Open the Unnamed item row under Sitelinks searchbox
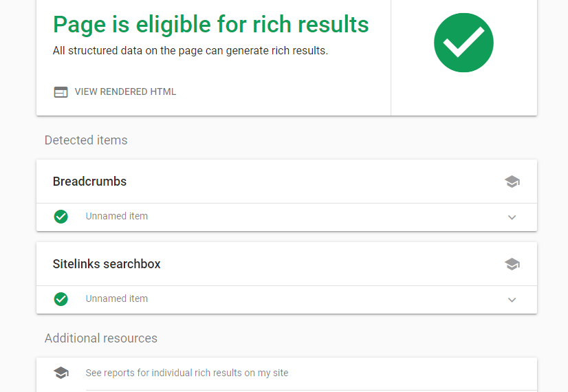 (116, 299)
